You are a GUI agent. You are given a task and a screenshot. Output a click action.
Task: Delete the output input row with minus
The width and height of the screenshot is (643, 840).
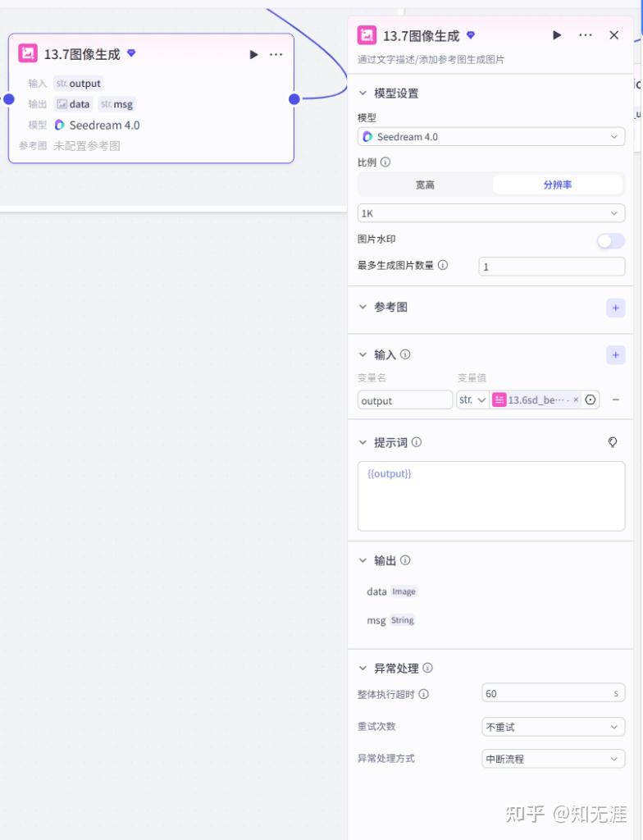[x=616, y=399]
